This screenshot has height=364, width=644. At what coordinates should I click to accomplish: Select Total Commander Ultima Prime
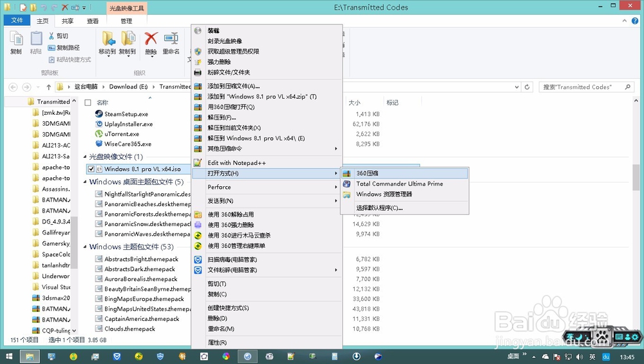[404, 184]
